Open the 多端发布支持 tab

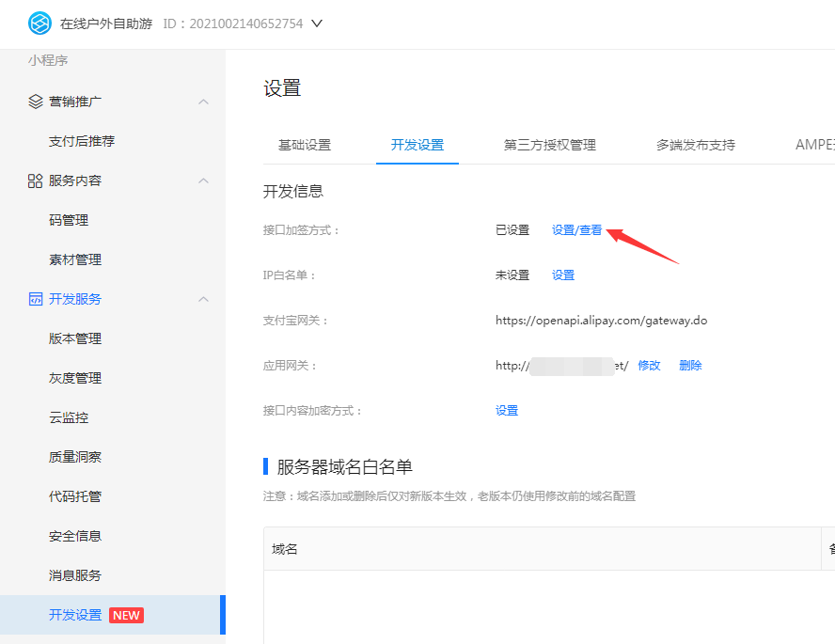click(696, 145)
